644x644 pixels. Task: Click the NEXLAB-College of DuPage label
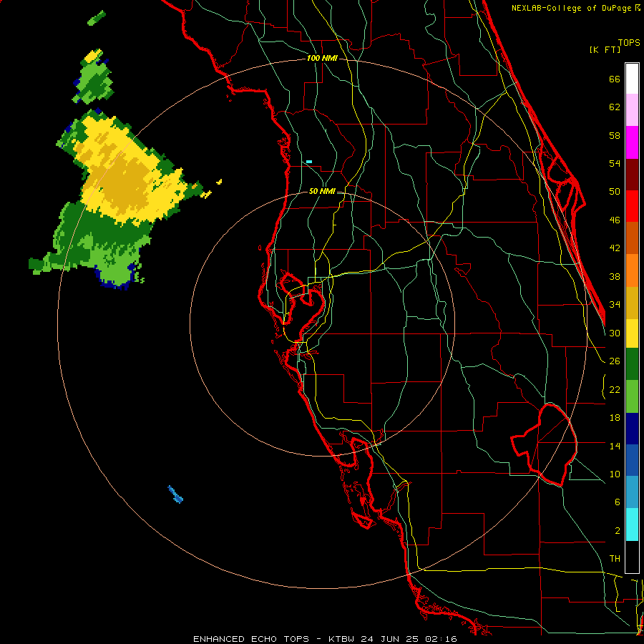(572, 8)
